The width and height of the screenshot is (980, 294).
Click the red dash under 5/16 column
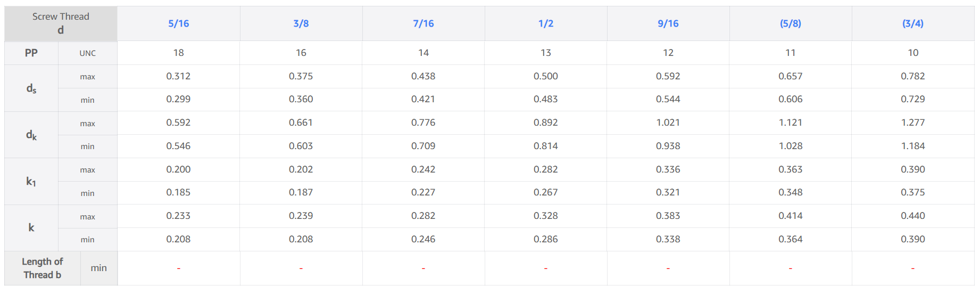point(179,268)
